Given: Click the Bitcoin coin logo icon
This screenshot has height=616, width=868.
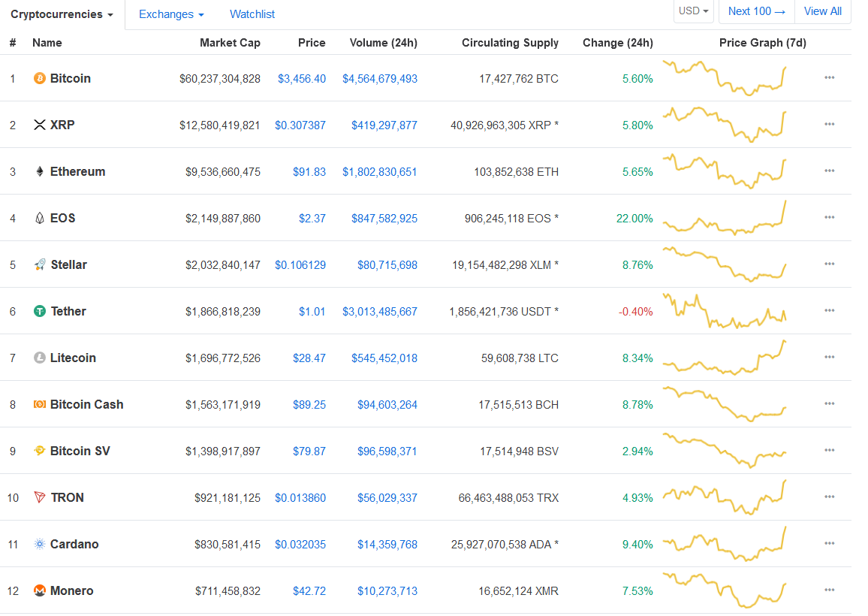Looking at the screenshot, I should pyautogui.click(x=39, y=78).
